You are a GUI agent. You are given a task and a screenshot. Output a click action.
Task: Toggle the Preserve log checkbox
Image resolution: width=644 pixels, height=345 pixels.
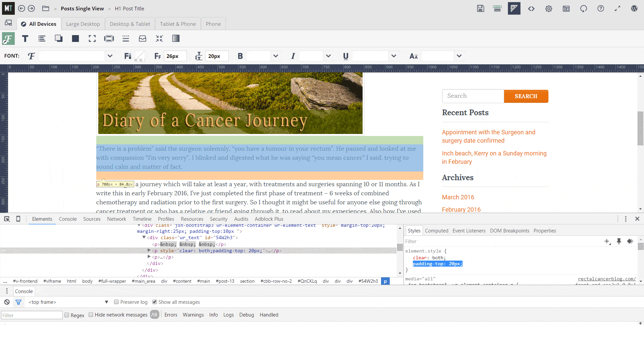pyautogui.click(x=116, y=302)
